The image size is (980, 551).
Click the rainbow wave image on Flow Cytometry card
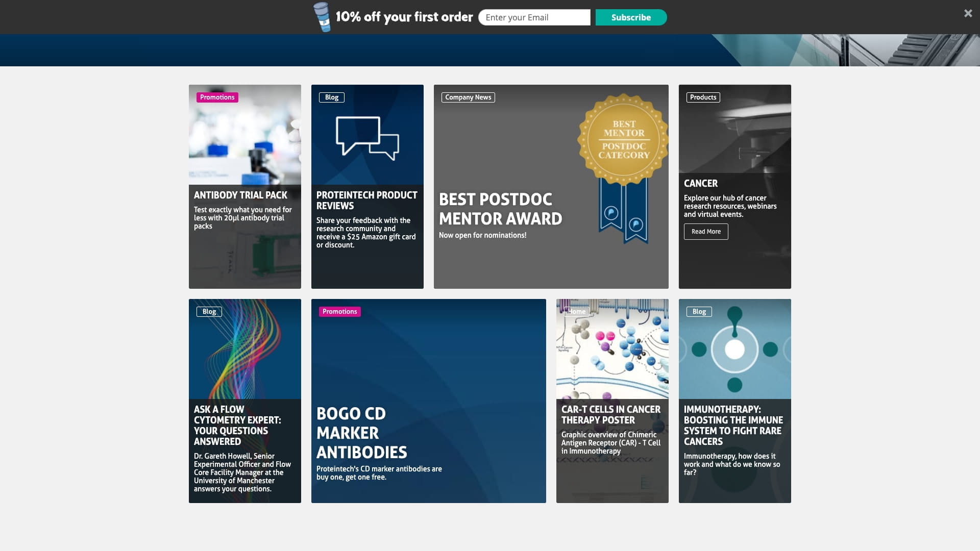[245, 349]
